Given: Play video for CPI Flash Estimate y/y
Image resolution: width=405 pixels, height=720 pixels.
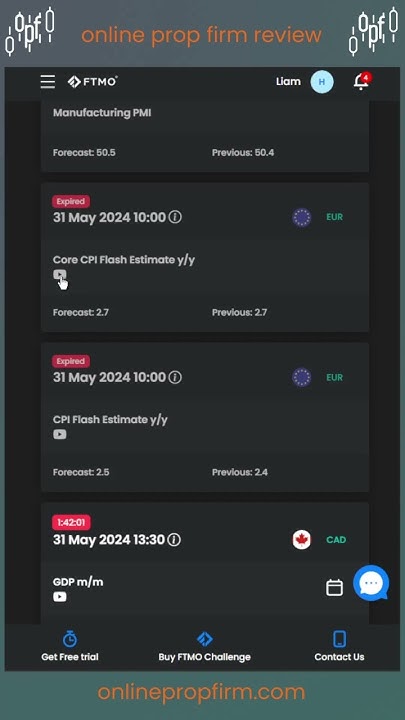Looking at the screenshot, I should 60,434.
